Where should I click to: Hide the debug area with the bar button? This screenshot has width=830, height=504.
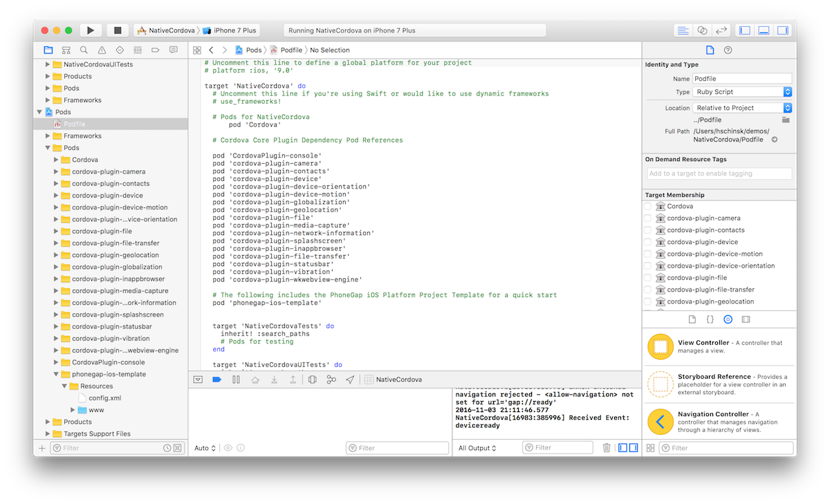[x=198, y=380]
